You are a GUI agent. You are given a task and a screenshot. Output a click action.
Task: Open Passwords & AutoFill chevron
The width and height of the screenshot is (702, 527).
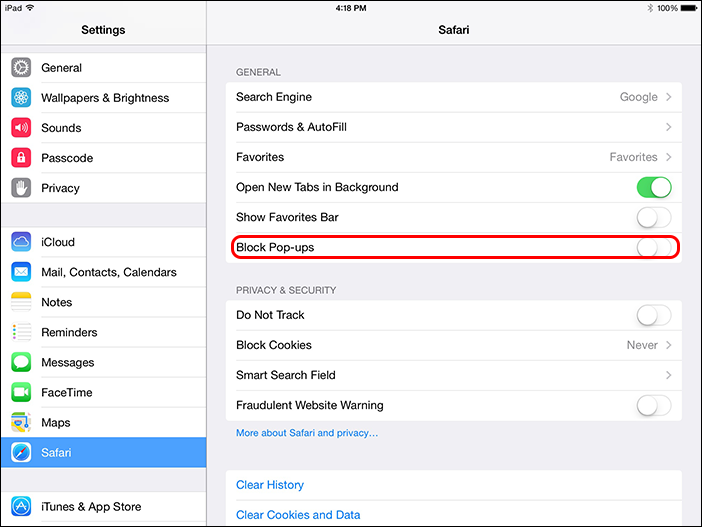667,127
